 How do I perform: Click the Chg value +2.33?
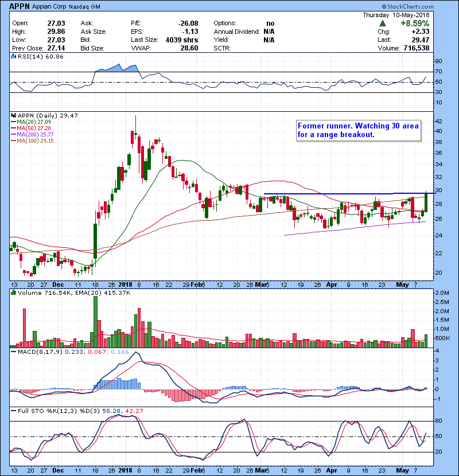tap(421, 32)
